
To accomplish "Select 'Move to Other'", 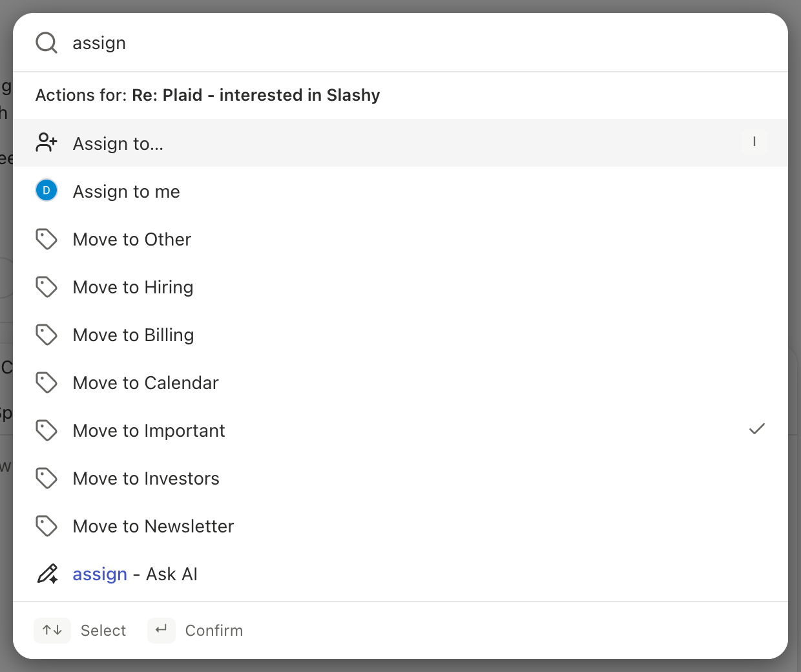I will click(400, 238).
